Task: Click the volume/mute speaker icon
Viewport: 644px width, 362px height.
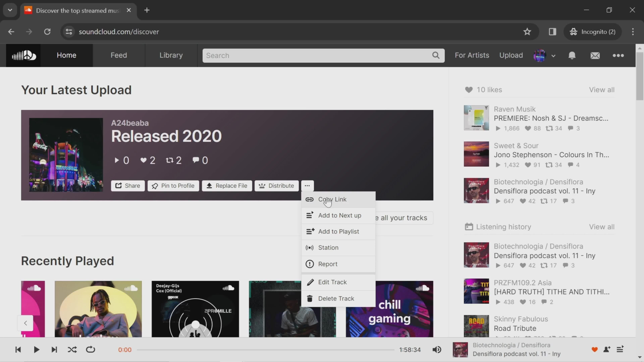Action: [x=437, y=350]
